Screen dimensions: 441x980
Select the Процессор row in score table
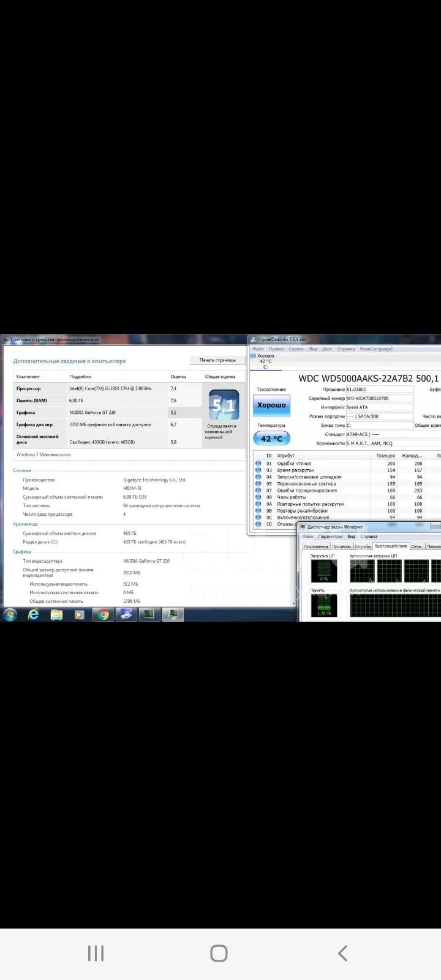pyautogui.click(x=107, y=388)
